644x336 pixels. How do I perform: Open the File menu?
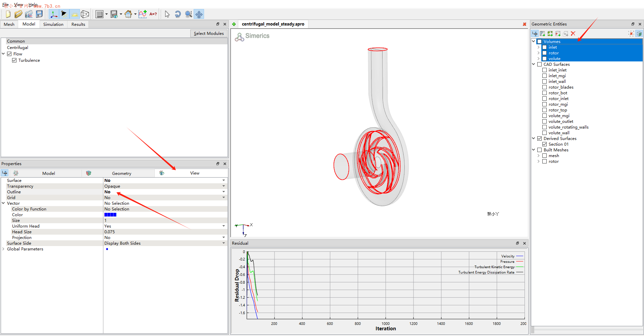pyautogui.click(x=5, y=5)
